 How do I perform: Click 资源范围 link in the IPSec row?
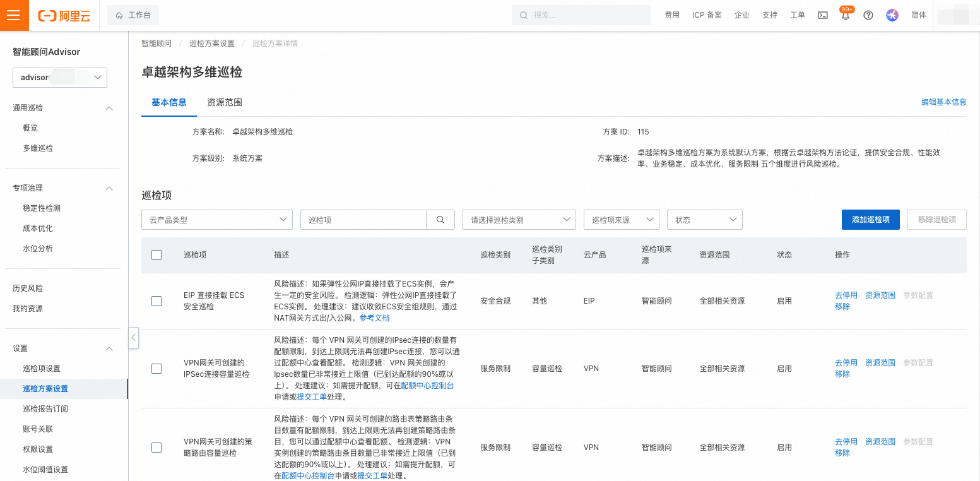click(880, 363)
